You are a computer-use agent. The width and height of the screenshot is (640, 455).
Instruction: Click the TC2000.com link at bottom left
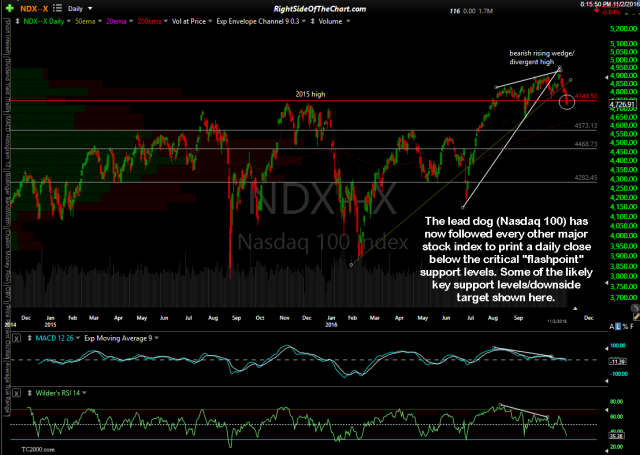coord(38,449)
